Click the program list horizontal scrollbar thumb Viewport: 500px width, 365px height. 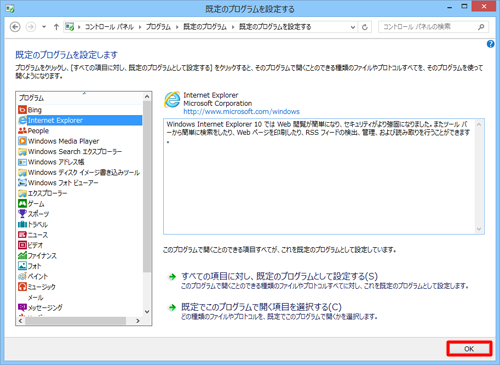coord(75,321)
